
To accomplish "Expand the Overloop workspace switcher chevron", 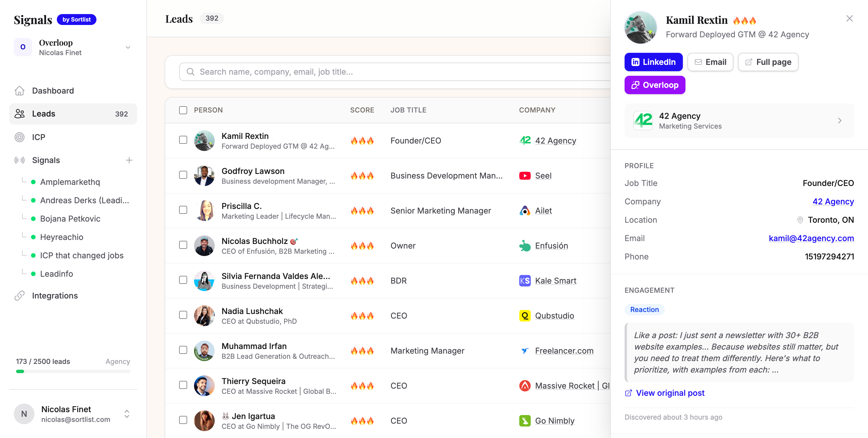I will pyautogui.click(x=128, y=48).
